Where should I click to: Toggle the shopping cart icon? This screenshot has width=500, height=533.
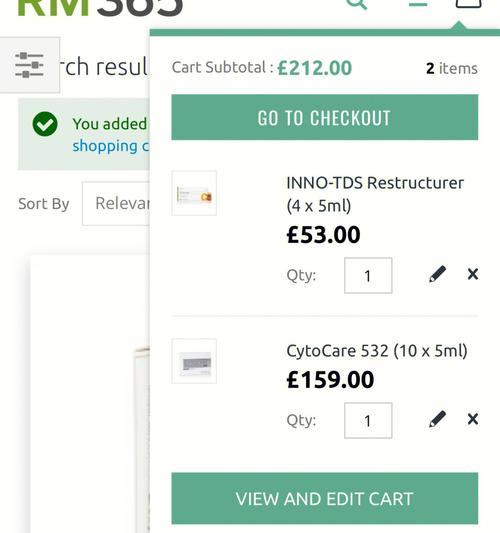coord(468,3)
